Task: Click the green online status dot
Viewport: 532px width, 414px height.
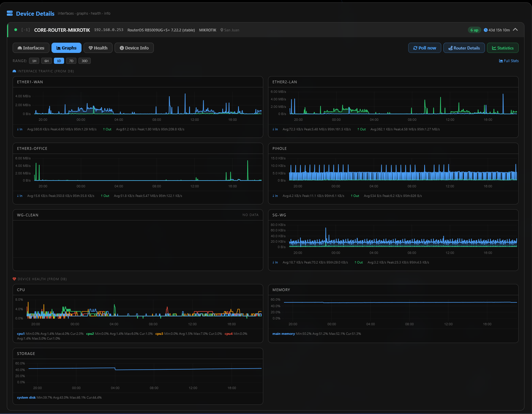Action: [16, 30]
